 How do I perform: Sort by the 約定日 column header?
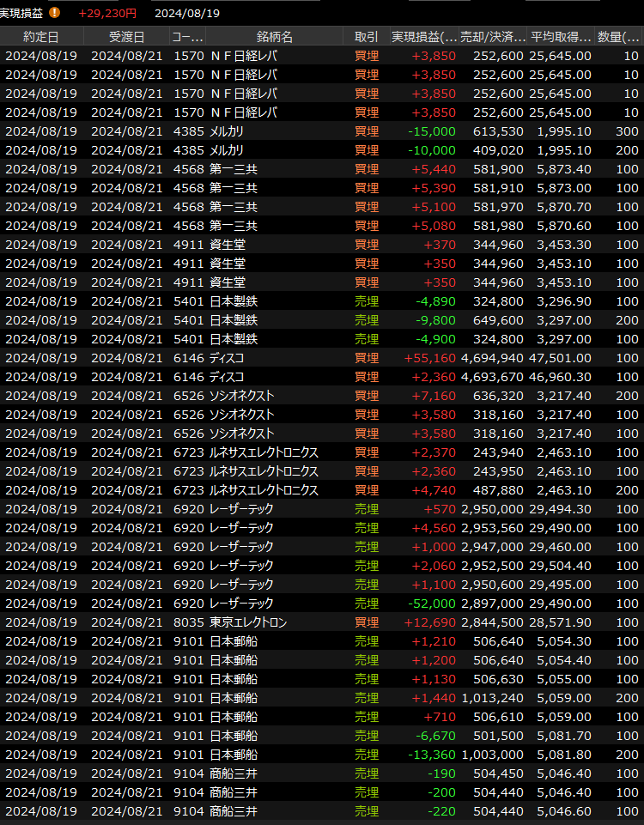41,37
